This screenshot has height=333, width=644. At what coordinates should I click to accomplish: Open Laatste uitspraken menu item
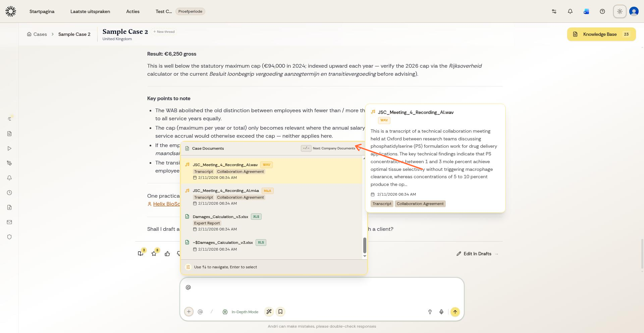click(x=90, y=11)
